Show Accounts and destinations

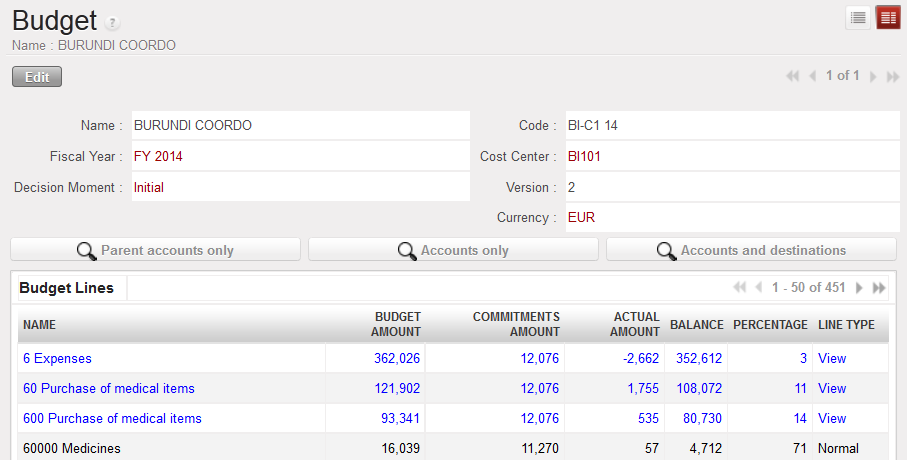coord(751,250)
